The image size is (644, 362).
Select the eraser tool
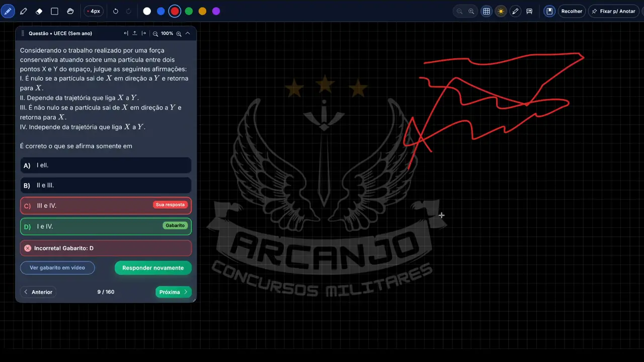click(x=39, y=11)
